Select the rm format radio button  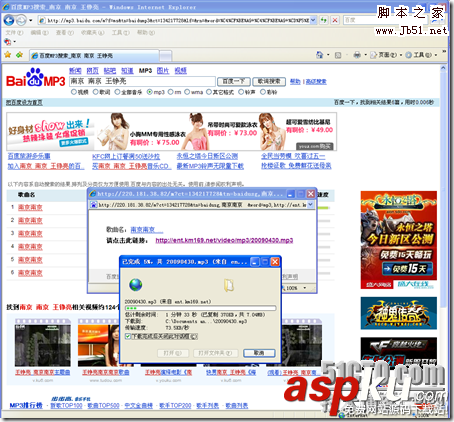point(171,92)
